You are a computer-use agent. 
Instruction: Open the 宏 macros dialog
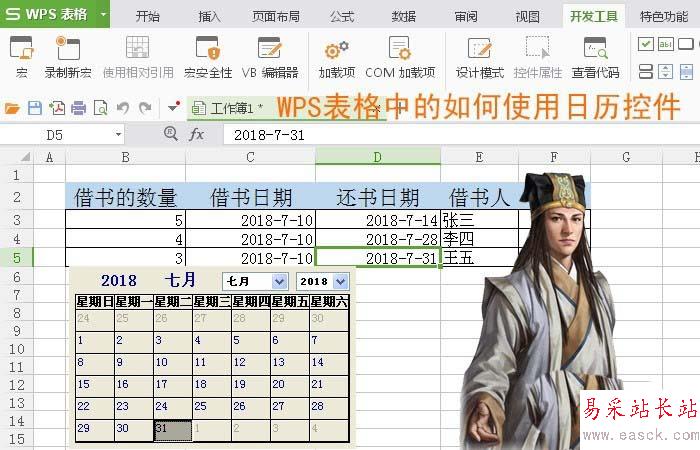click(21, 57)
